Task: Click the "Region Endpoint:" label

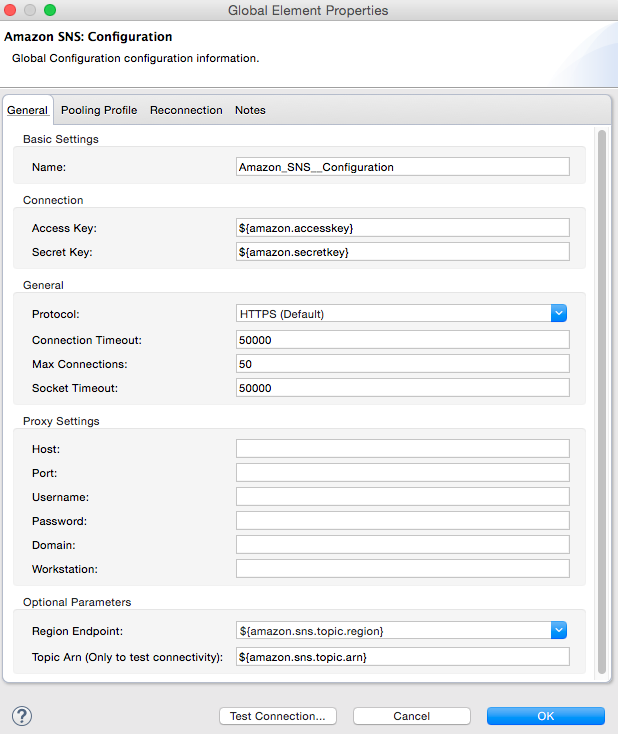Action: click(x=77, y=631)
